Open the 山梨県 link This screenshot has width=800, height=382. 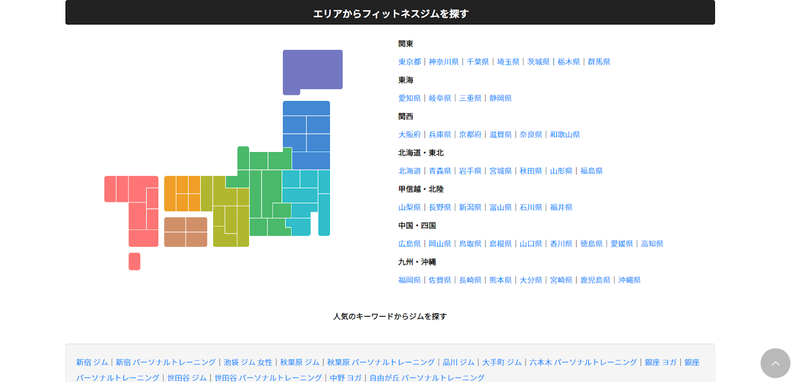(x=410, y=208)
